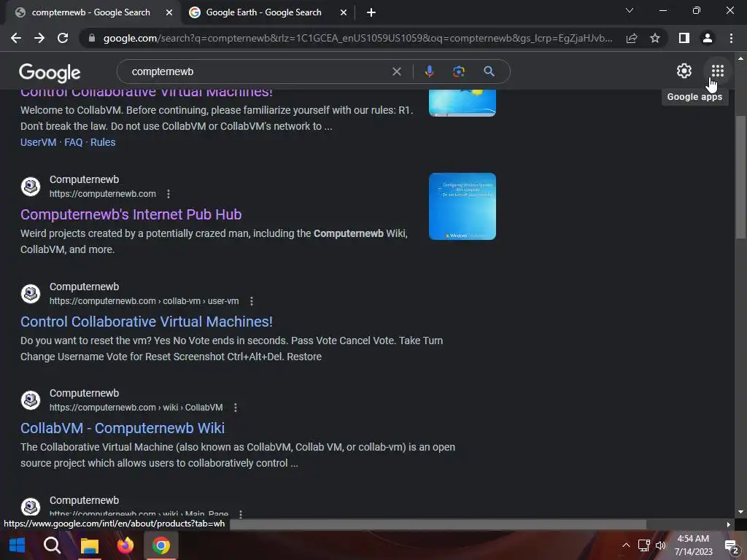Click the horizontal scrollbar thumb
The height and width of the screenshot is (560, 747).
[438, 524]
